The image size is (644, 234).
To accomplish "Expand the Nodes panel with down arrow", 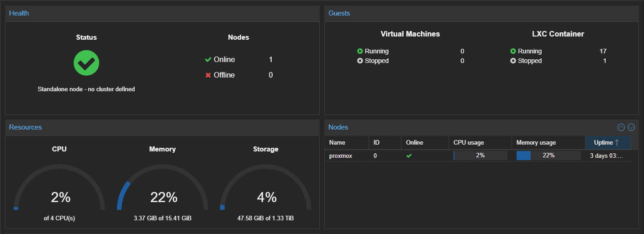I will [x=631, y=127].
